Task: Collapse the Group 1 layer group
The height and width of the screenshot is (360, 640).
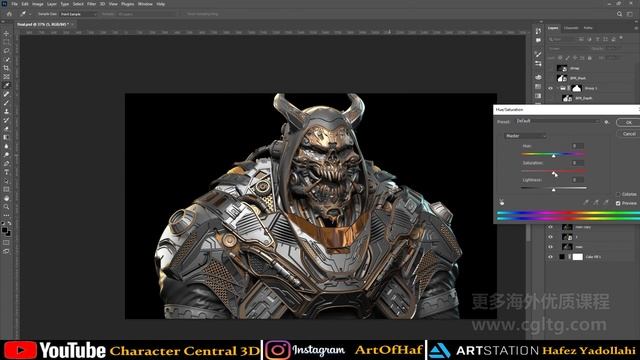Action: pyautogui.click(x=558, y=88)
